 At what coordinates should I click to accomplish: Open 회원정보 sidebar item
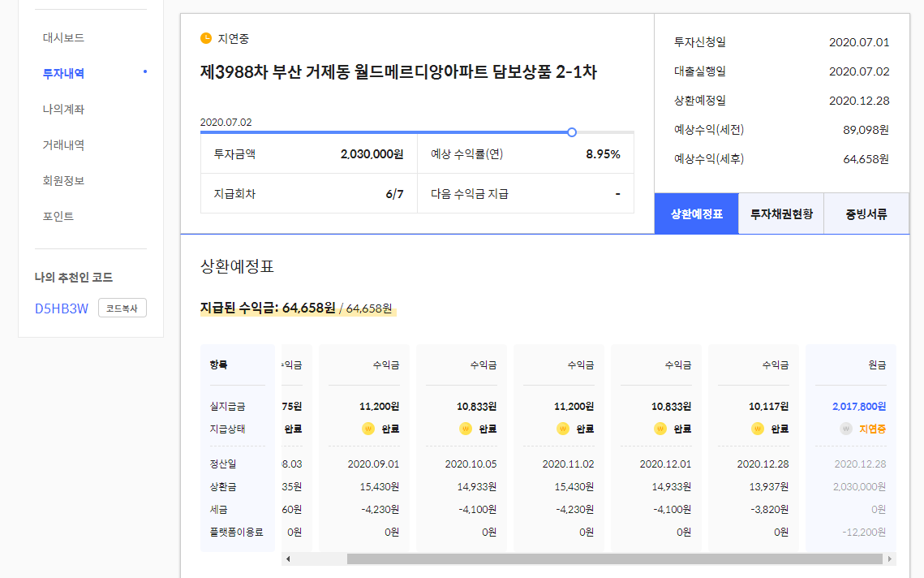(x=63, y=180)
